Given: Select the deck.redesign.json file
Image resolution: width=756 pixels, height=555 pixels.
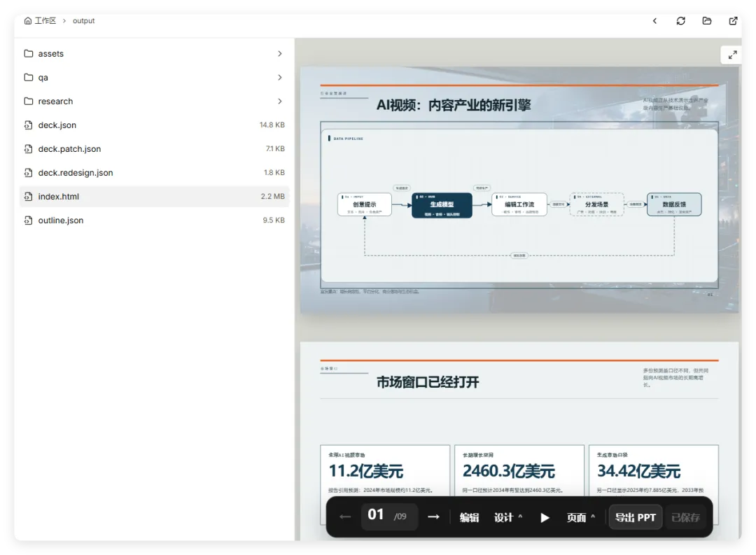Looking at the screenshot, I should [x=154, y=173].
